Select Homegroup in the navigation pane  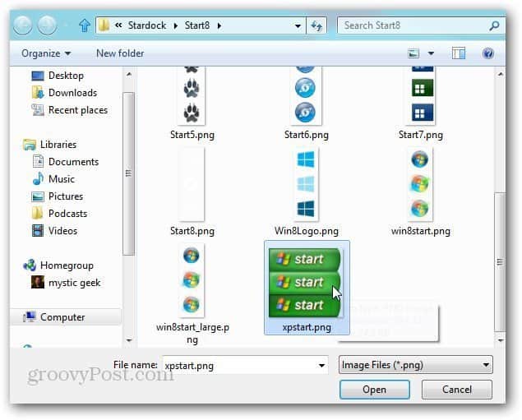pos(58,265)
